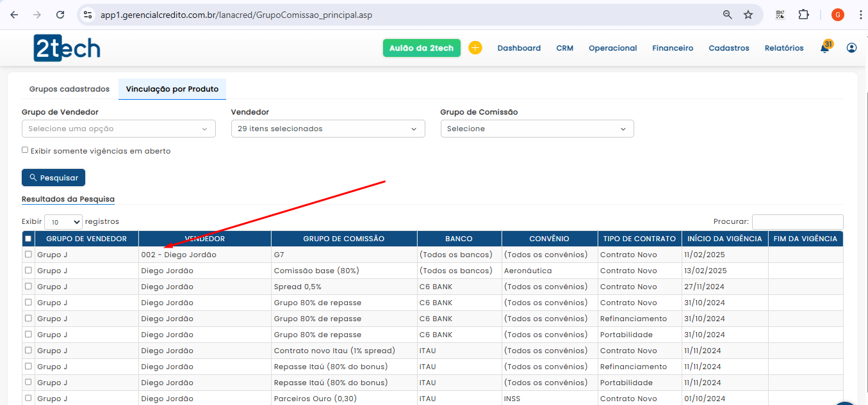Change the Exibir registros count selector
This screenshot has height=405, width=868.
(x=63, y=222)
